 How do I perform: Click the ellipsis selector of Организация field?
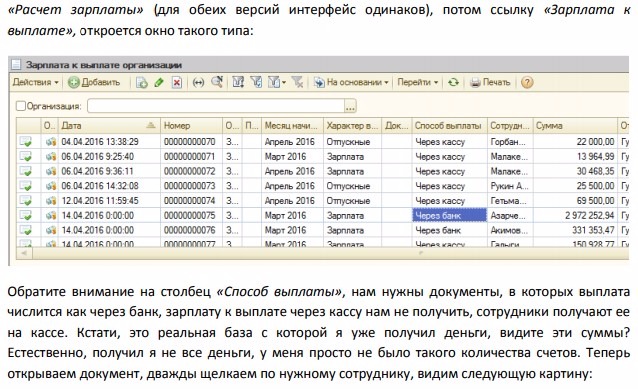[x=350, y=106]
